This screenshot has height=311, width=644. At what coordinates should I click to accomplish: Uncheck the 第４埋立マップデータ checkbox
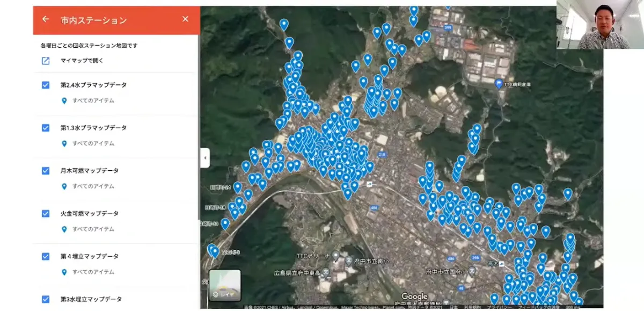pyautogui.click(x=46, y=256)
